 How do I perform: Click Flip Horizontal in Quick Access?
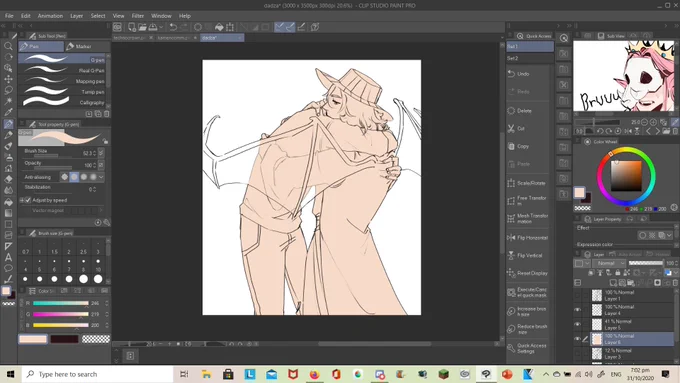tap(528, 238)
